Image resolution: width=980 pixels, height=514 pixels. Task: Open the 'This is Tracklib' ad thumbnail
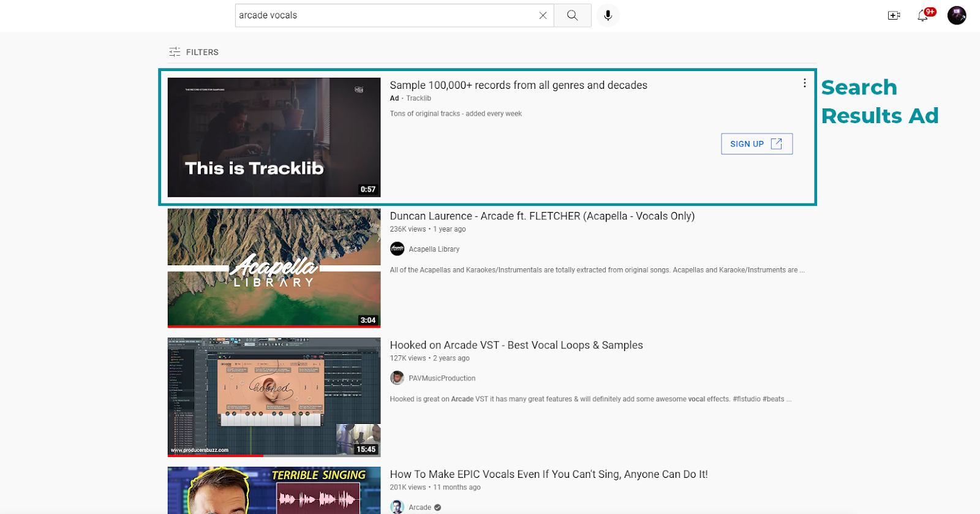tap(274, 137)
